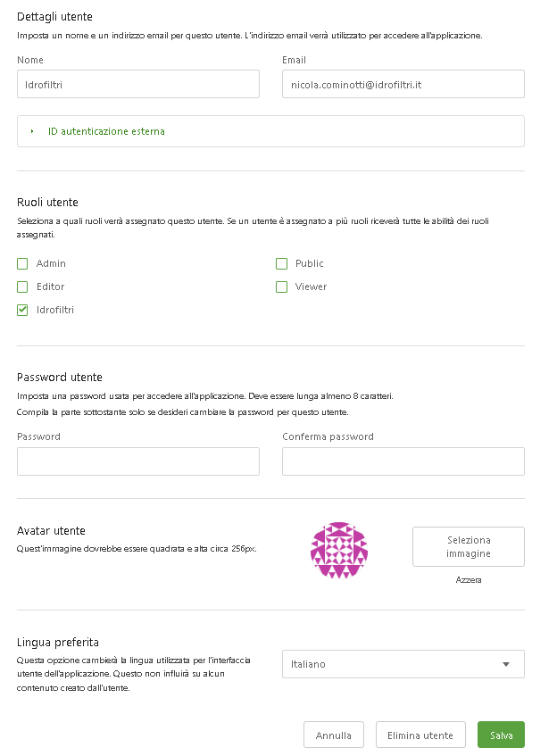Click the Annulla button
This screenshot has width=557, height=756.
pos(334,735)
